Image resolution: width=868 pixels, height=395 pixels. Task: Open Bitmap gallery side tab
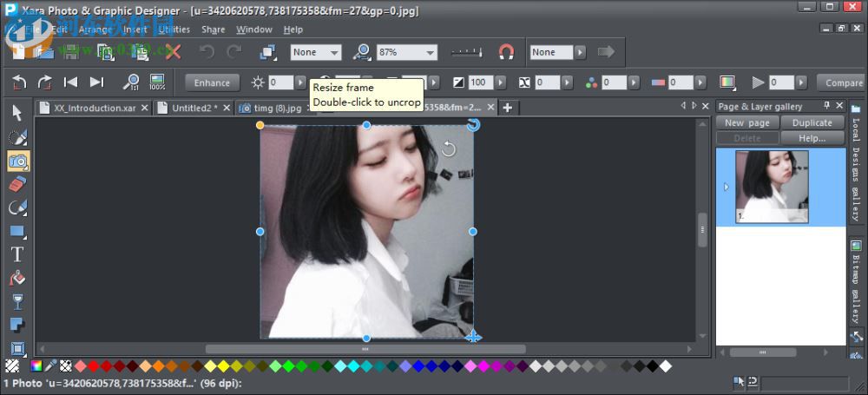tap(856, 282)
